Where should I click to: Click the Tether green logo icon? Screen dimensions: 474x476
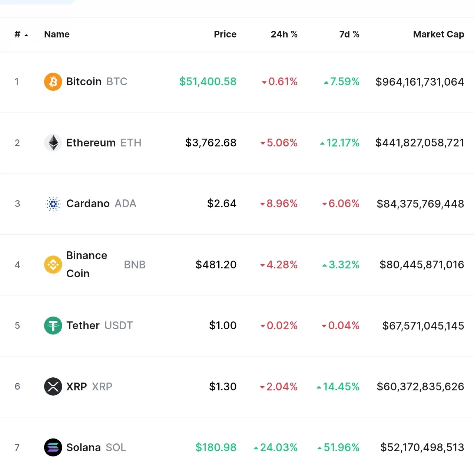[53, 325]
